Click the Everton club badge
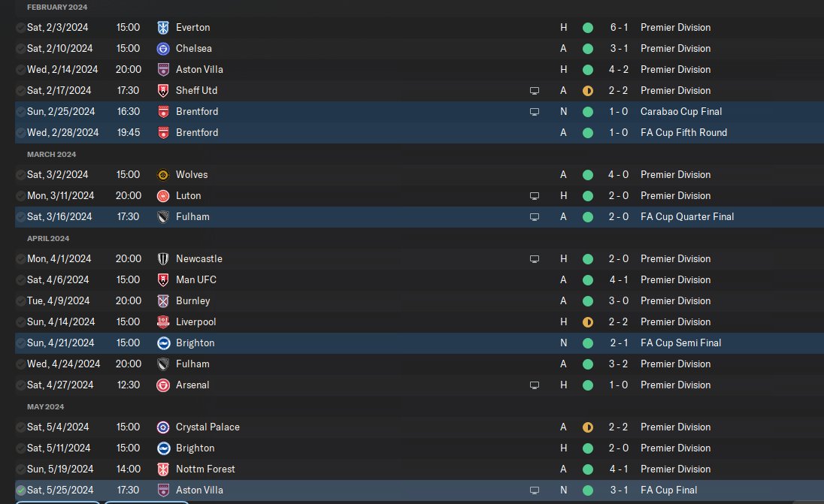824x504 pixels. point(163,27)
